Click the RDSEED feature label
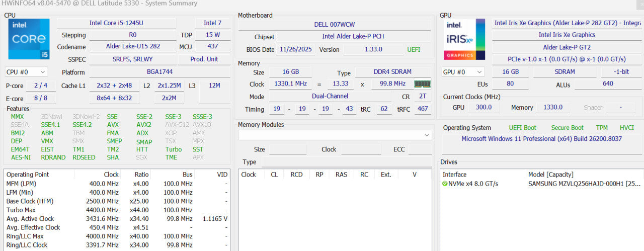 [84, 157]
